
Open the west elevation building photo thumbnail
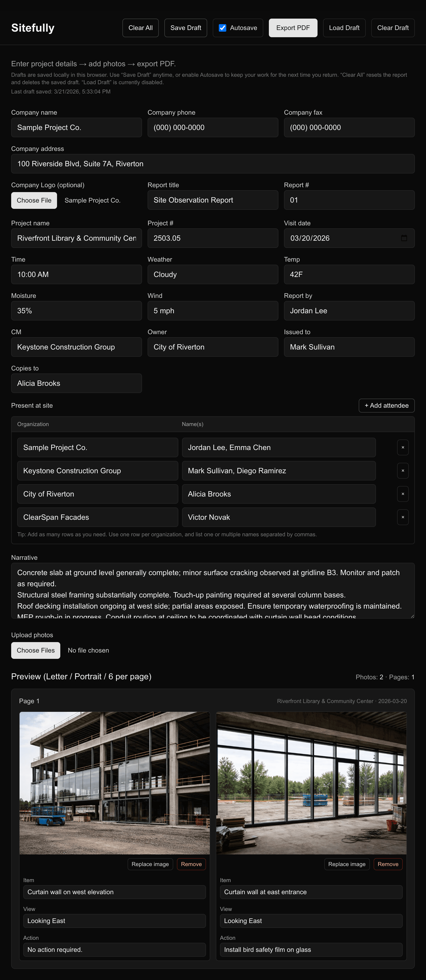coord(115,783)
